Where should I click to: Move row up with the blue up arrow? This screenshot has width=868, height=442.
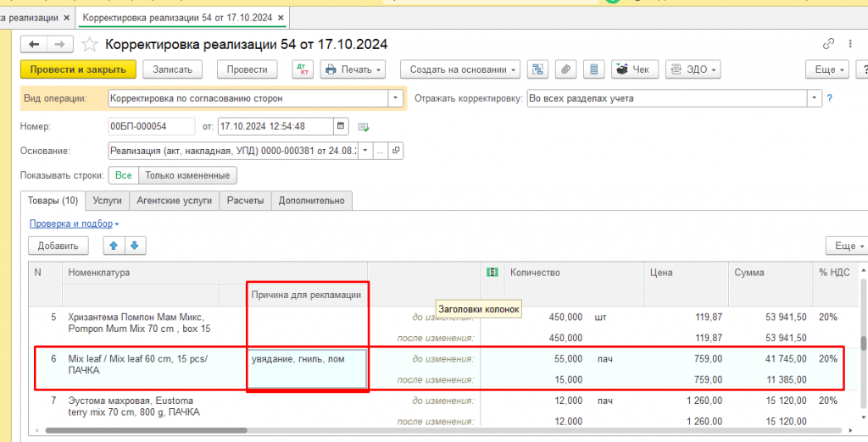coord(114,246)
